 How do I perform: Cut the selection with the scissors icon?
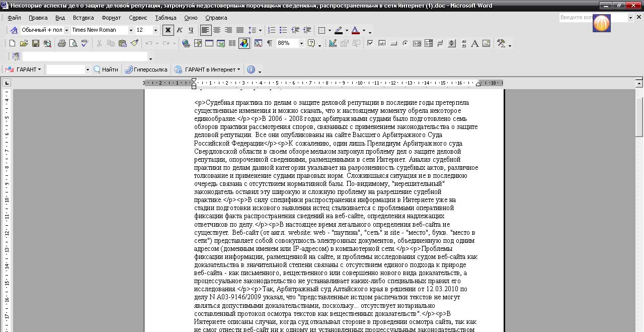pyautogui.click(x=99, y=43)
